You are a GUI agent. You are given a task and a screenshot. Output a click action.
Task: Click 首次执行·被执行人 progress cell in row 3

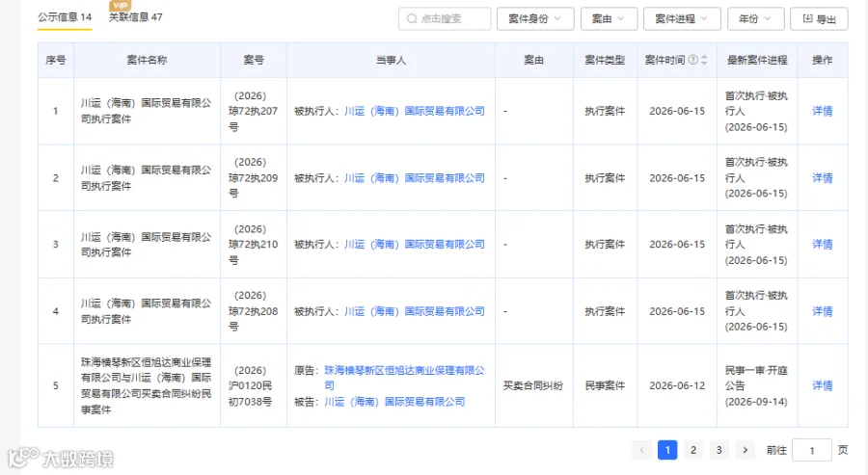click(x=757, y=245)
